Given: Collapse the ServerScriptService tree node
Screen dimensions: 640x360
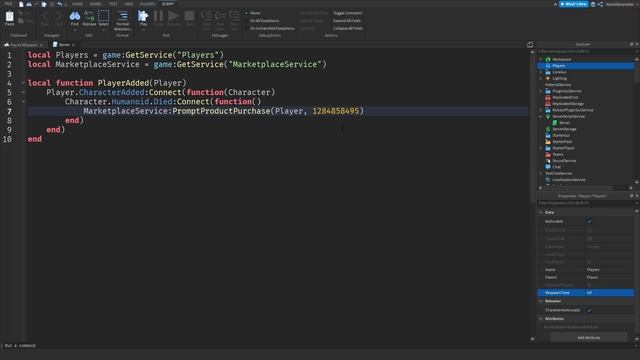Looking at the screenshot, I should coord(541,117).
